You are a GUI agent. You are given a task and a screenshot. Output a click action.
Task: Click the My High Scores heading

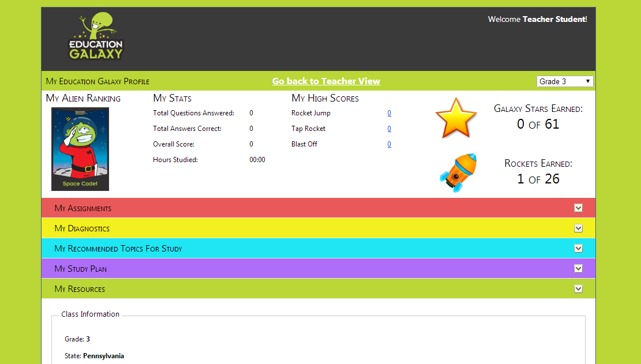(x=325, y=99)
